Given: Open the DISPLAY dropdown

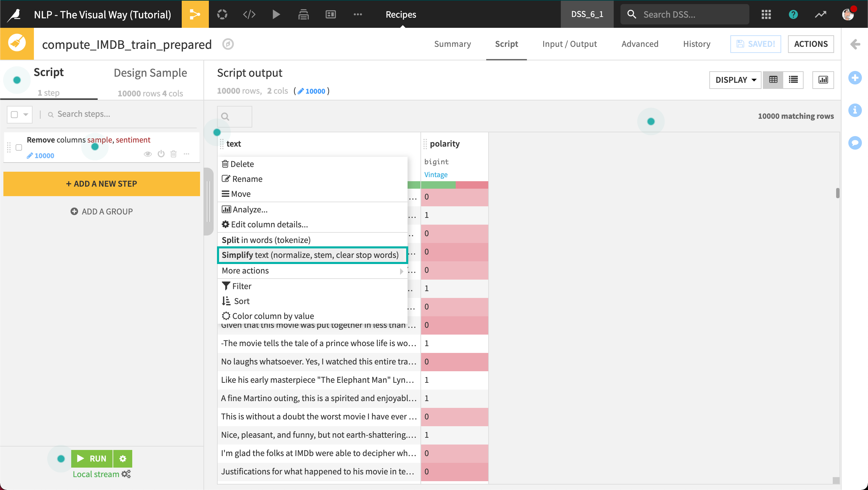Looking at the screenshot, I should pyautogui.click(x=735, y=80).
